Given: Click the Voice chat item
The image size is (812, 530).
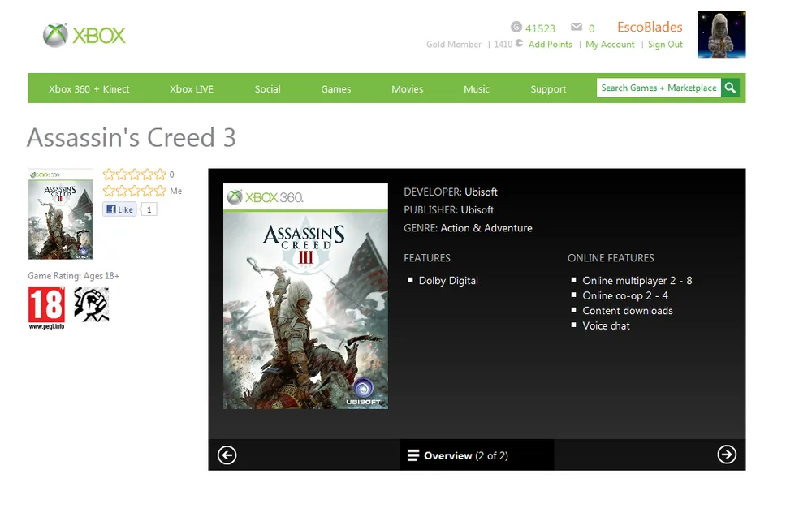Looking at the screenshot, I should [606, 325].
